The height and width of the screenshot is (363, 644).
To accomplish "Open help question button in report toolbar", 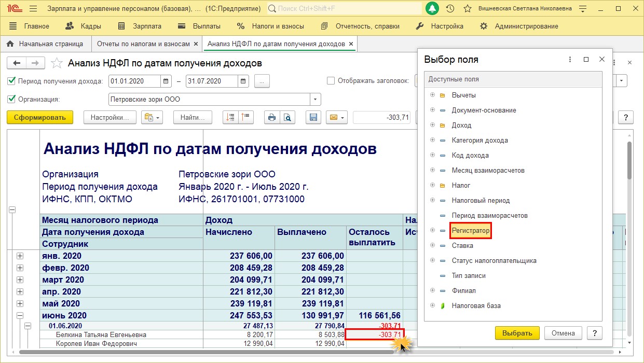I will pyautogui.click(x=626, y=118).
